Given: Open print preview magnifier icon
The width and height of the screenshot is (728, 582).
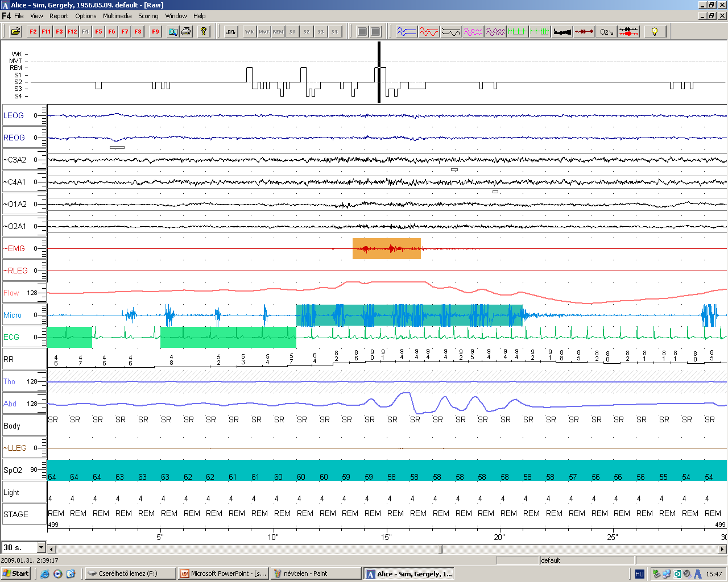Looking at the screenshot, I should point(173,32).
